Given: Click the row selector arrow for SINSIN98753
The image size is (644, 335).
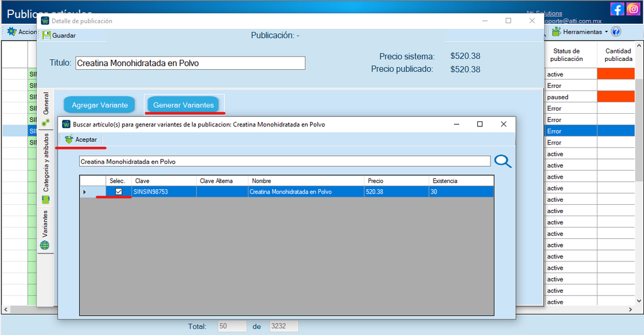Looking at the screenshot, I should (x=85, y=192).
